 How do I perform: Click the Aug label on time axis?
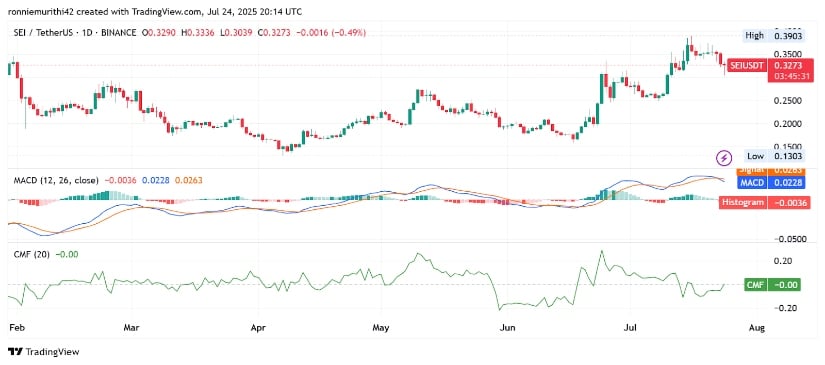click(756, 329)
